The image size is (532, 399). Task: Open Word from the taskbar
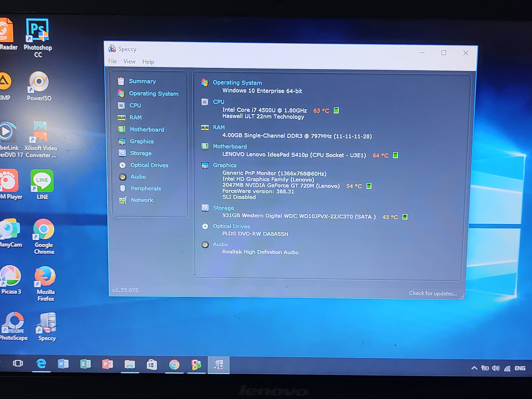point(63,364)
